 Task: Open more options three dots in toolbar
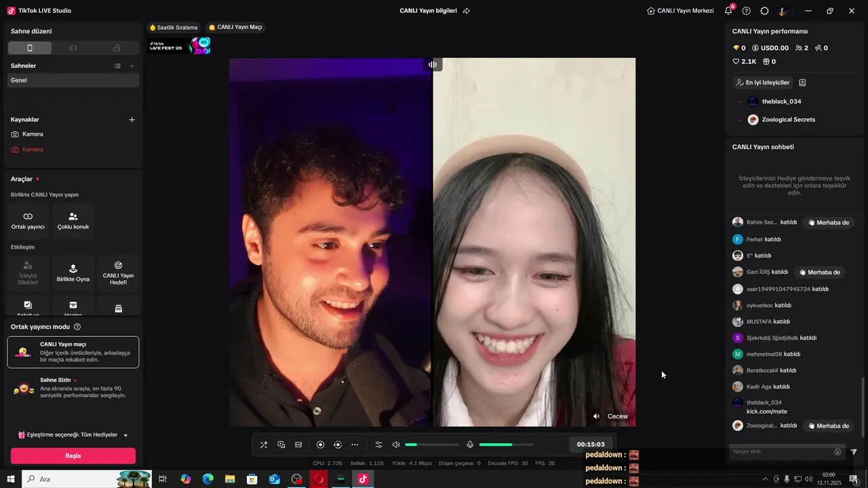click(355, 445)
